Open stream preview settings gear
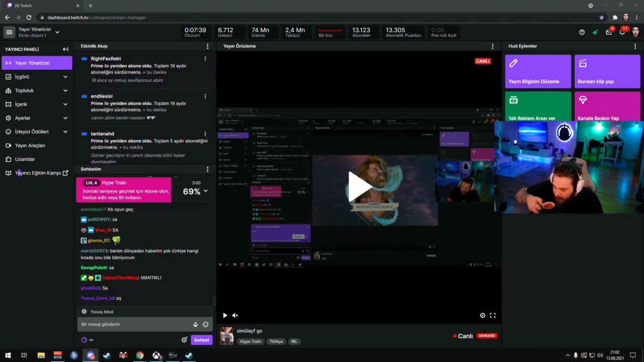 click(x=482, y=315)
